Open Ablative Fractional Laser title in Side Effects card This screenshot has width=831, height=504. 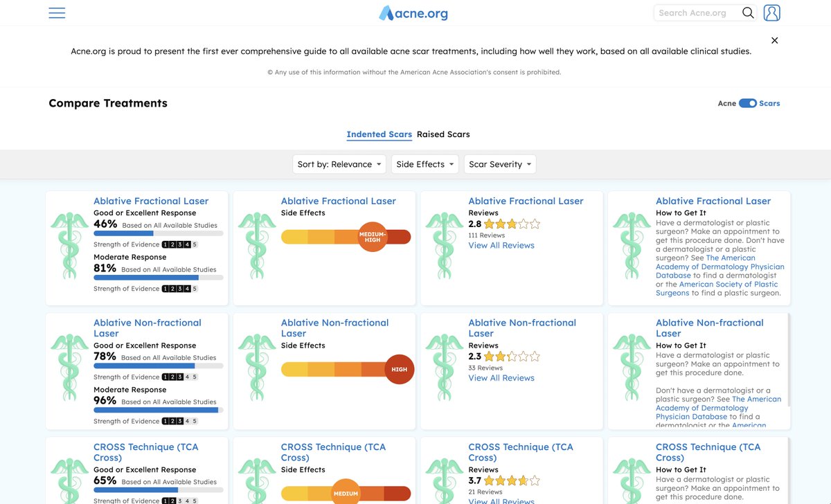pos(339,201)
